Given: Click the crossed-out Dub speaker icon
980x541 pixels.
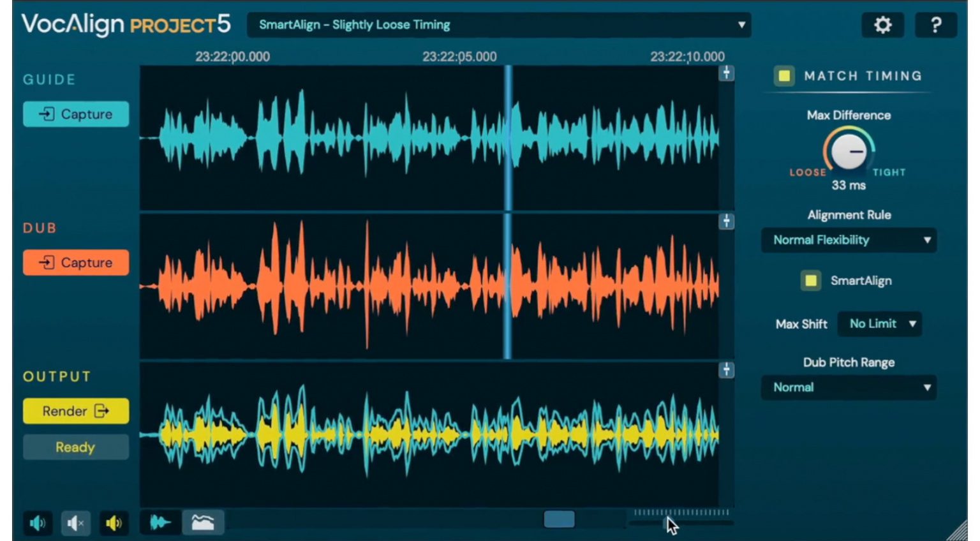Looking at the screenshot, I should click(75, 523).
